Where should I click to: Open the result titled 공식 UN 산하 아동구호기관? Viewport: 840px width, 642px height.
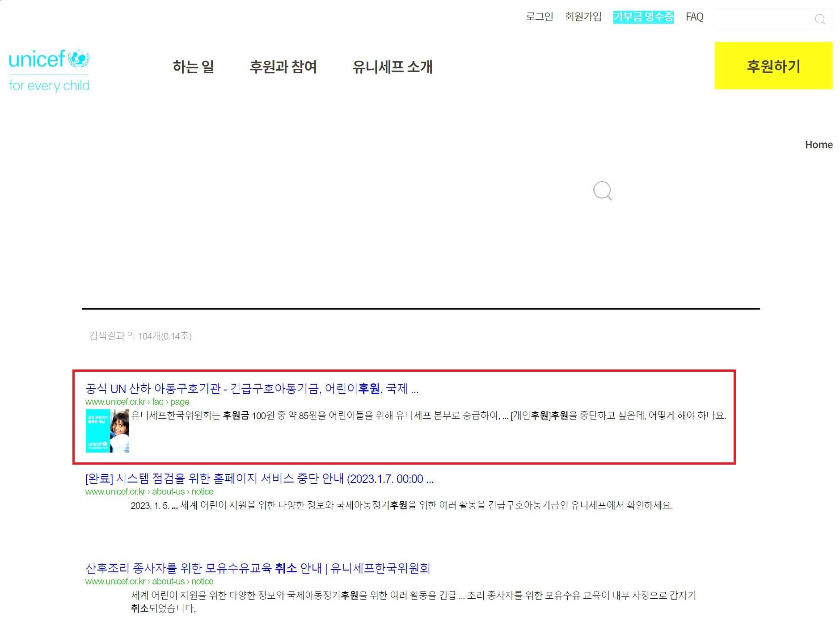(252, 389)
